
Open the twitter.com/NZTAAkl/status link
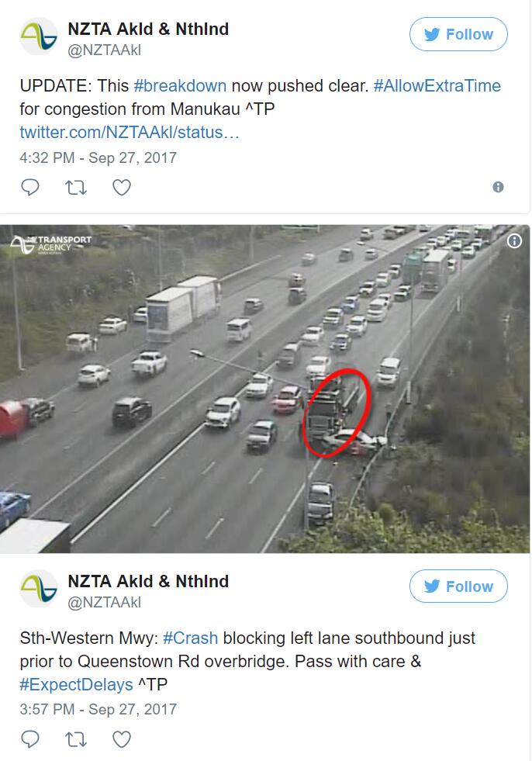pos(130,132)
